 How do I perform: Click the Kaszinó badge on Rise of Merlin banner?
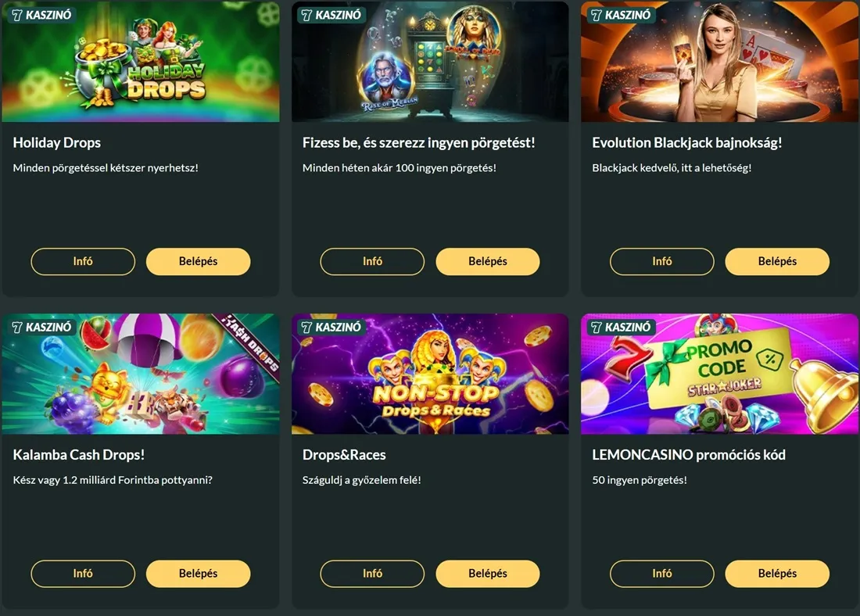pyautogui.click(x=331, y=15)
